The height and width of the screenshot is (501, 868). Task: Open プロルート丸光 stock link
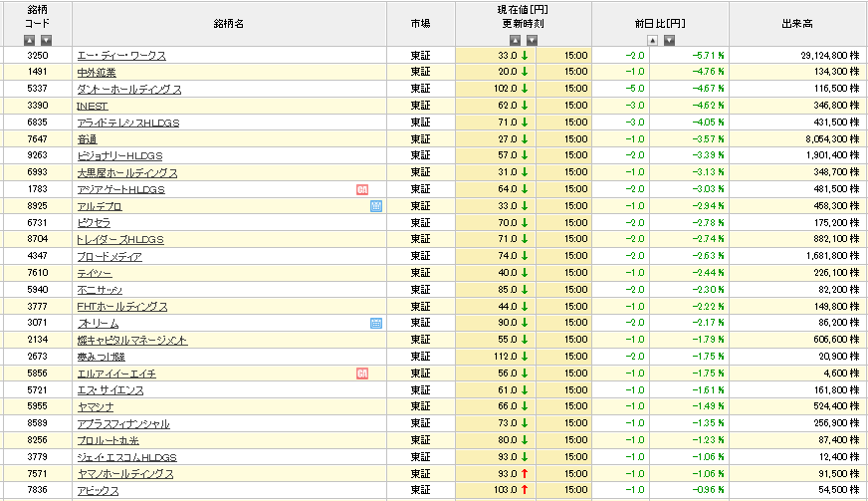coord(108,440)
